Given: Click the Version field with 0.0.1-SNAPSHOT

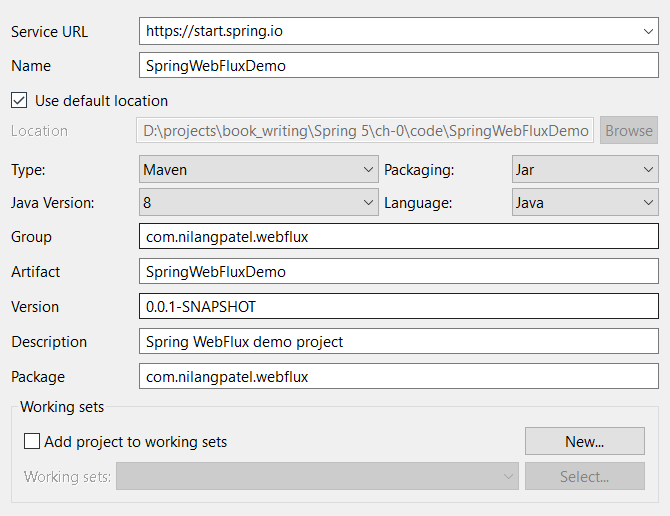Looking at the screenshot, I should pyautogui.click(x=398, y=307).
